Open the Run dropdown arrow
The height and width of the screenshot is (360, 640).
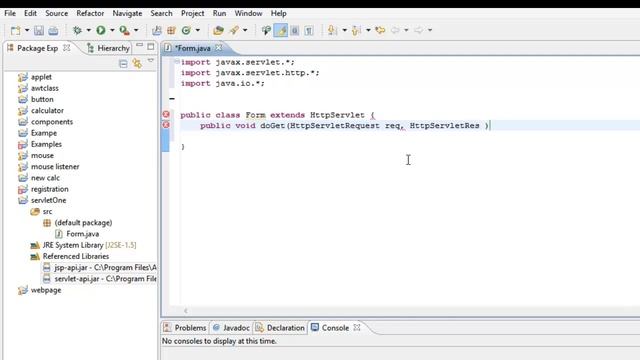(112, 30)
